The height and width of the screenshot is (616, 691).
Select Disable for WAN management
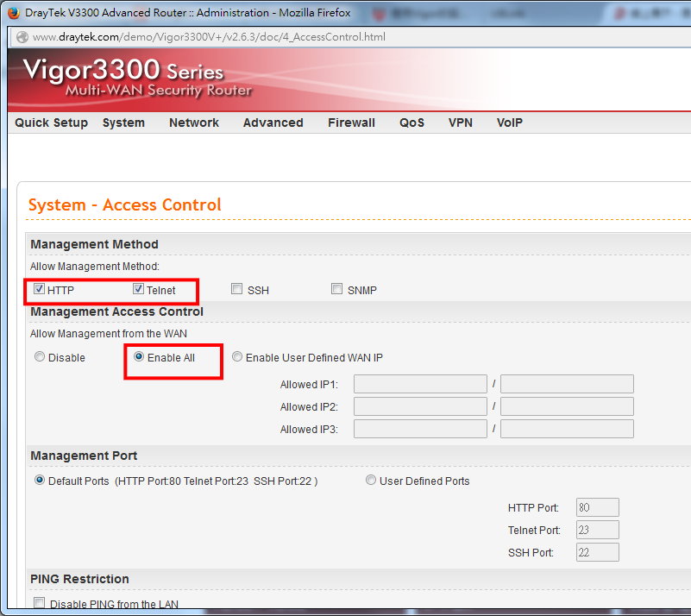click(40, 357)
